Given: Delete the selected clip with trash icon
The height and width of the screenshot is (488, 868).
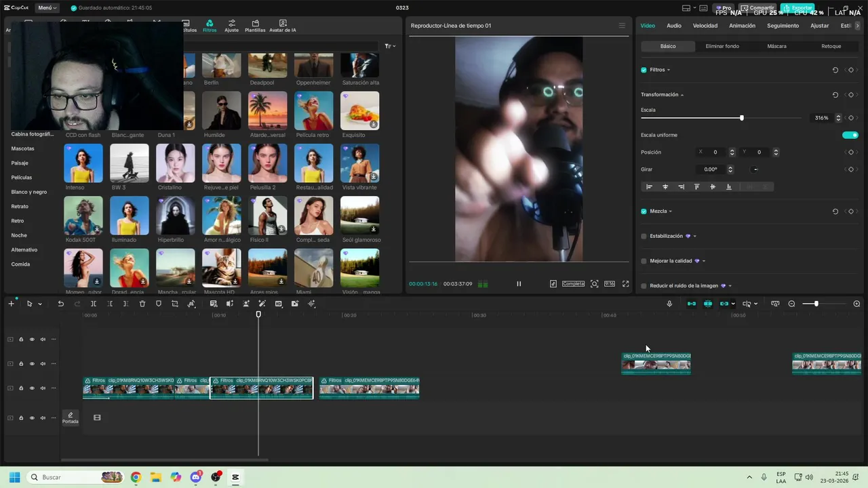Looking at the screenshot, I should point(142,304).
